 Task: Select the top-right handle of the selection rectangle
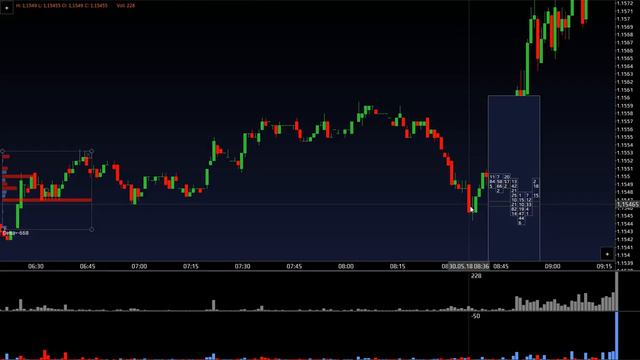tap(91, 151)
